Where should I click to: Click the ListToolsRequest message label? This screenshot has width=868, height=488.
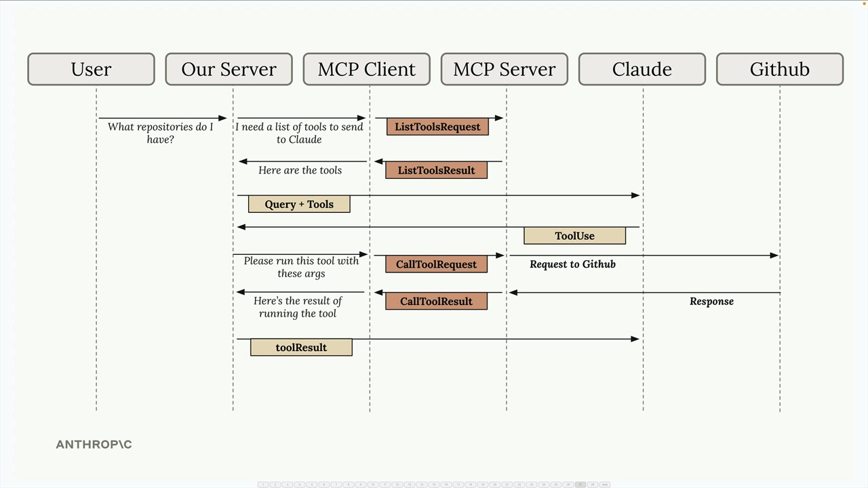(437, 127)
